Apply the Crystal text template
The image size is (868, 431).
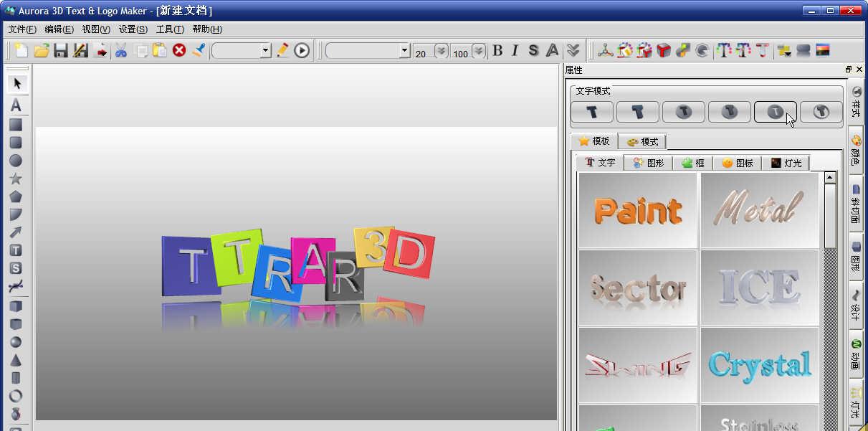(760, 365)
